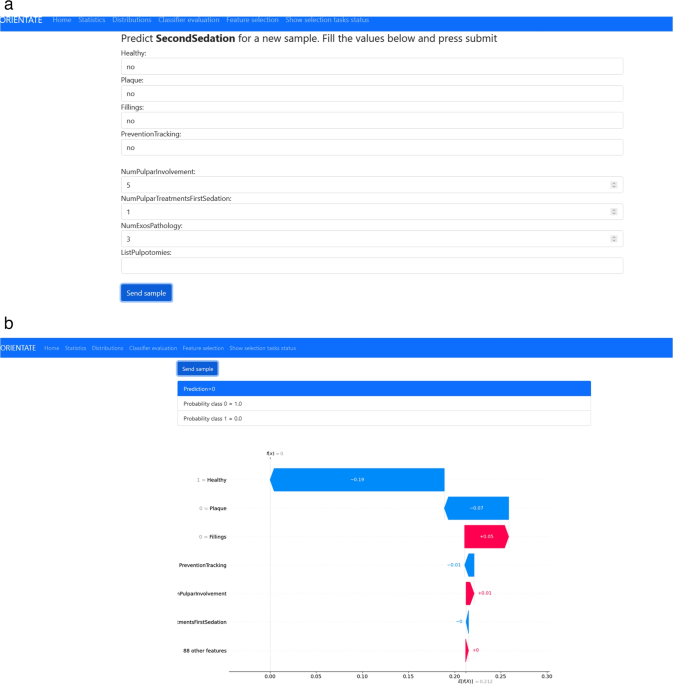Open Classifier evaluation in the lower navbar
673x685 pixels.
(153, 348)
